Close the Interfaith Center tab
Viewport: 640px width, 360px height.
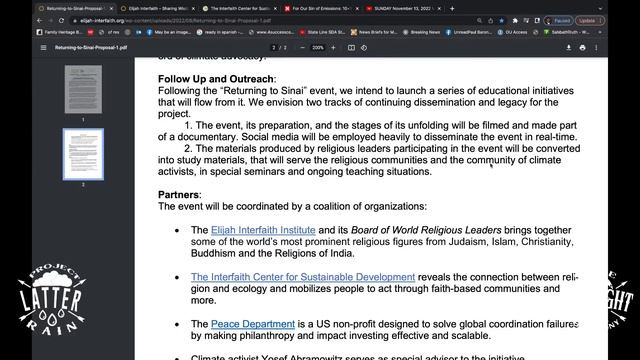[275, 9]
